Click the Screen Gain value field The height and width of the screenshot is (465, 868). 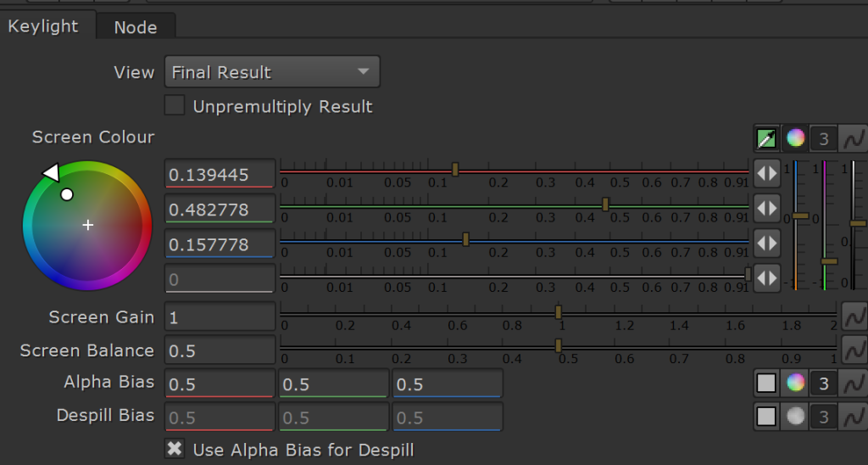[220, 317]
